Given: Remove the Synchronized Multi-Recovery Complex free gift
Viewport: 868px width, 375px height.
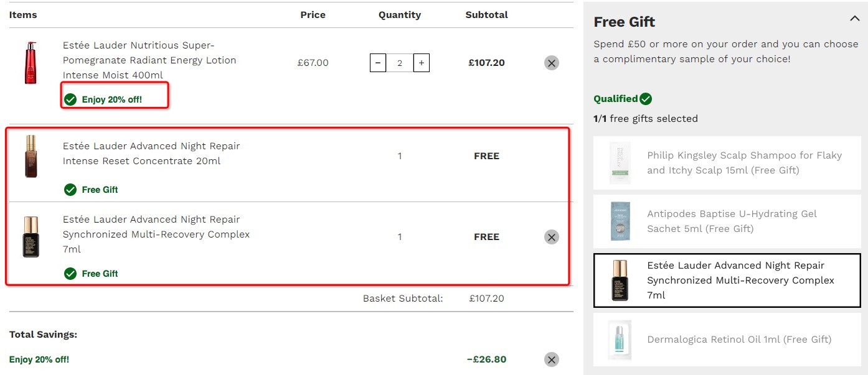Looking at the screenshot, I should 551,237.
